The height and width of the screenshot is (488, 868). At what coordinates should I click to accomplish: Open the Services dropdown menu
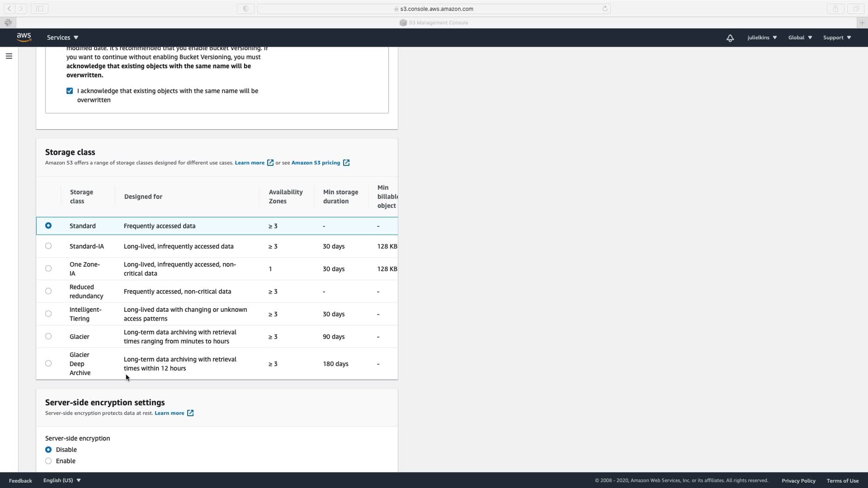[x=62, y=38]
